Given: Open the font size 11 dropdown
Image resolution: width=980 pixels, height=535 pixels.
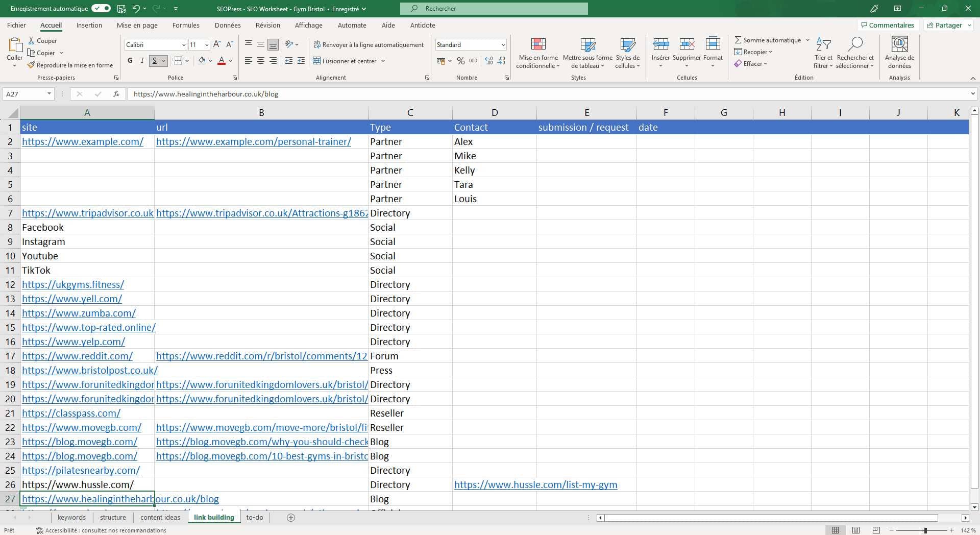Looking at the screenshot, I should 206,45.
